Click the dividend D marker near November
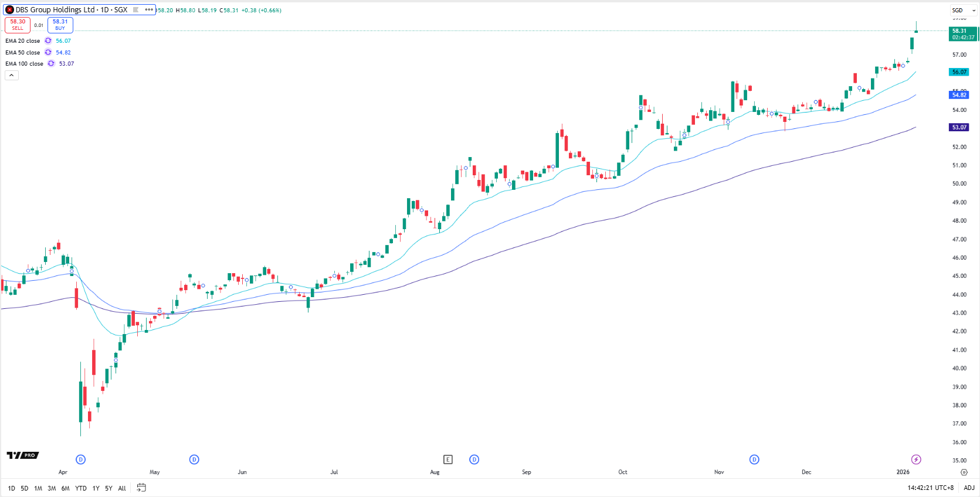The width and height of the screenshot is (980, 497). 754,459
